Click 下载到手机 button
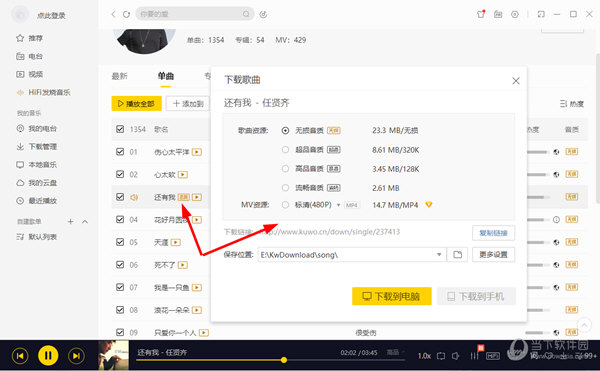600x371 pixels. (476, 296)
